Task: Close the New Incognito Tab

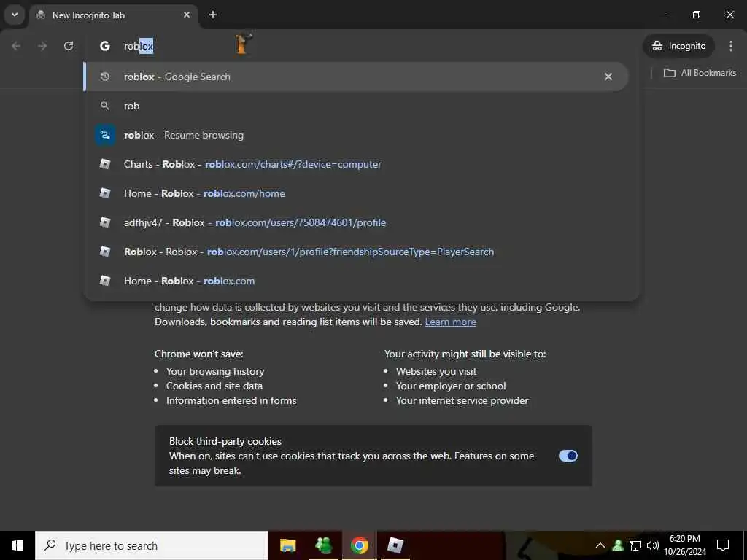Action: [187, 15]
